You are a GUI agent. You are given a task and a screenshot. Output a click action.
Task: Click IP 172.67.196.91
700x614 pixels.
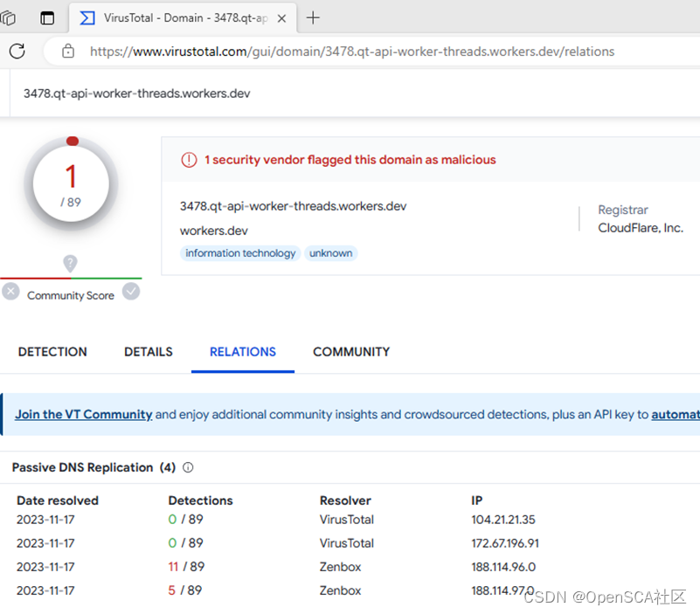[505, 543]
